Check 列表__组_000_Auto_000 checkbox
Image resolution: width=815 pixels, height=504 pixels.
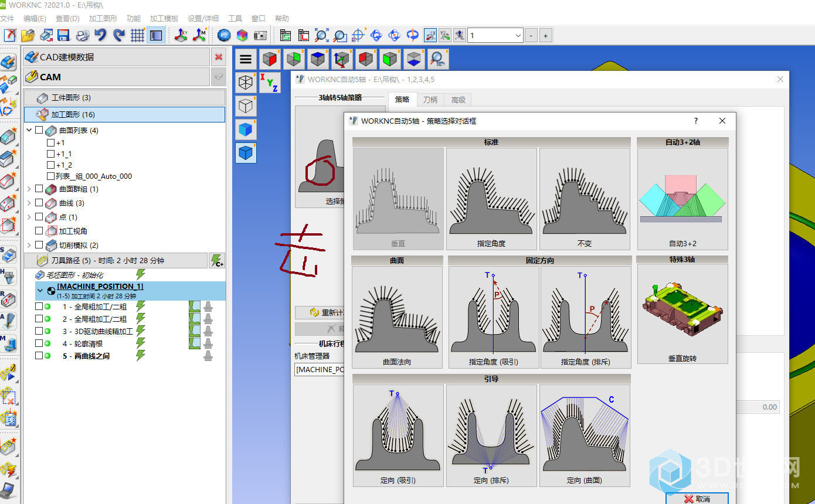tap(50, 176)
